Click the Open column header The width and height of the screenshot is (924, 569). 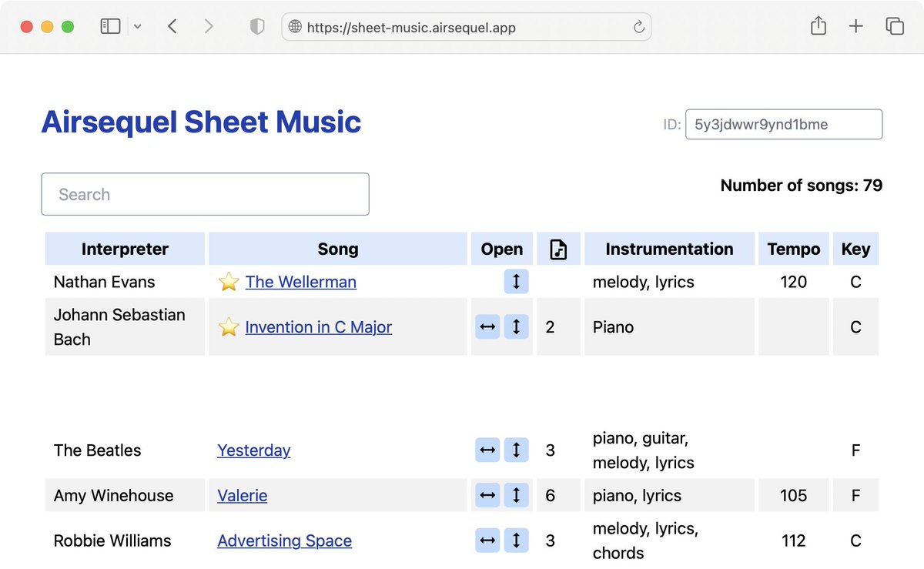tap(502, 249)
